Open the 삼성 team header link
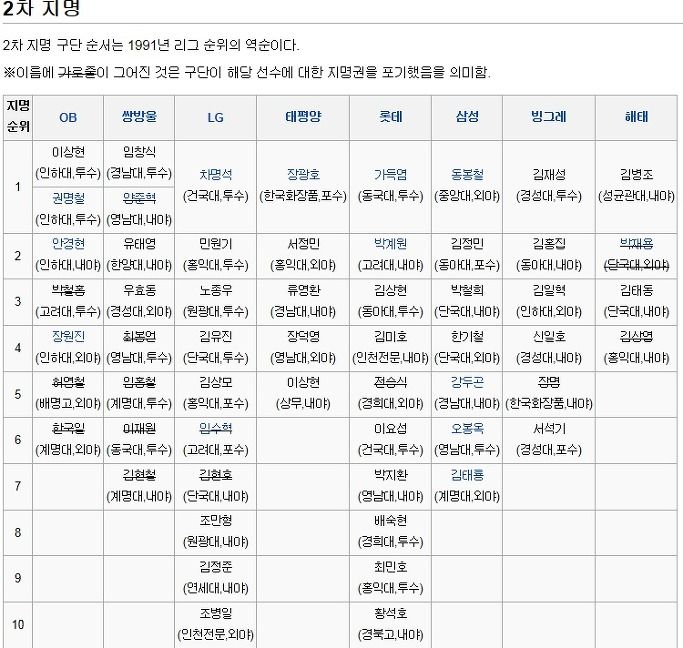The height and width of the screenshot is (648, 683). coord(467,117)
